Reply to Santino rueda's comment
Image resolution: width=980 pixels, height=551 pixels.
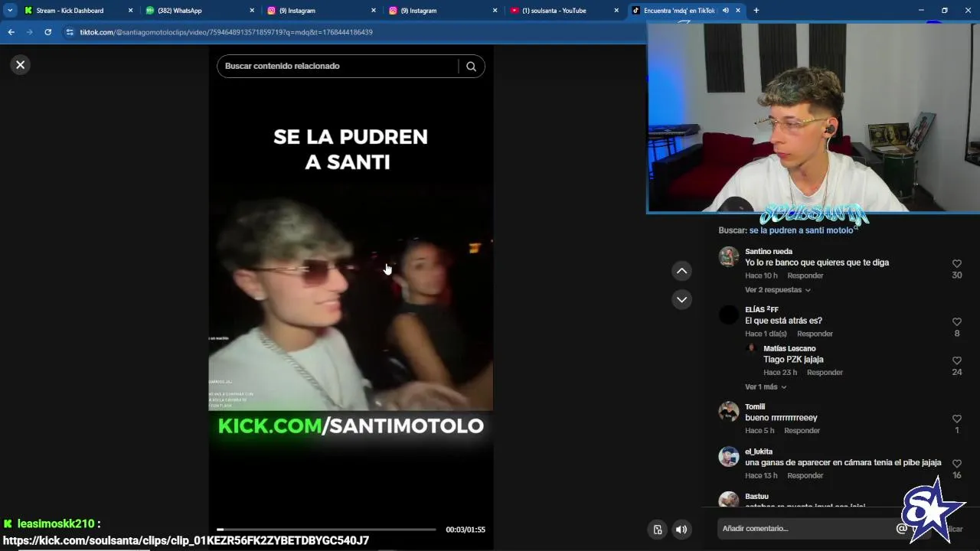point(805,275)
